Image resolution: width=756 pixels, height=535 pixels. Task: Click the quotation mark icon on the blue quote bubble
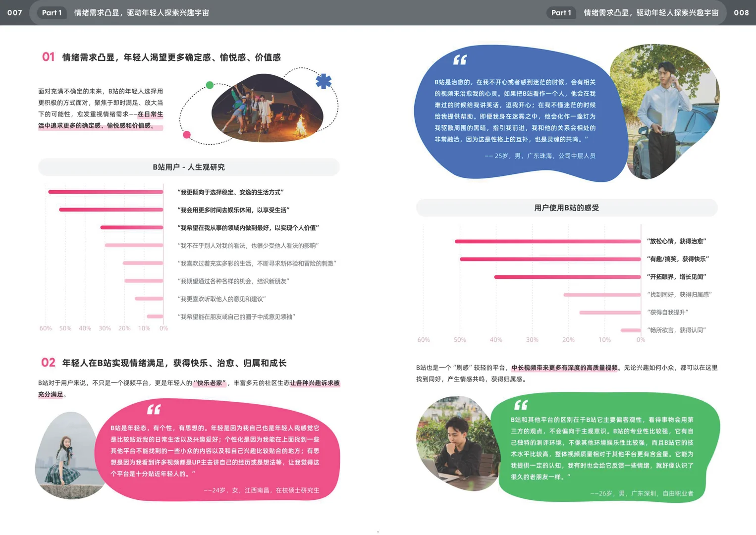[460, 60]
